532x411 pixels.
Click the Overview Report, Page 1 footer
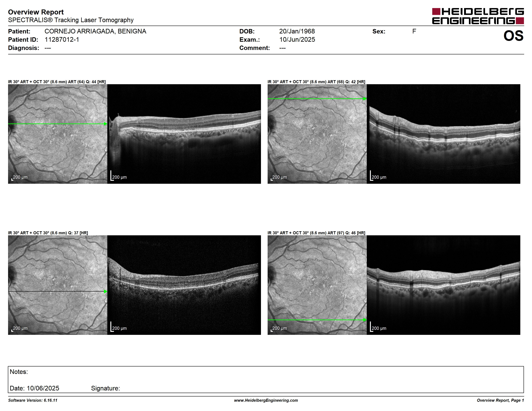(500, 400)
